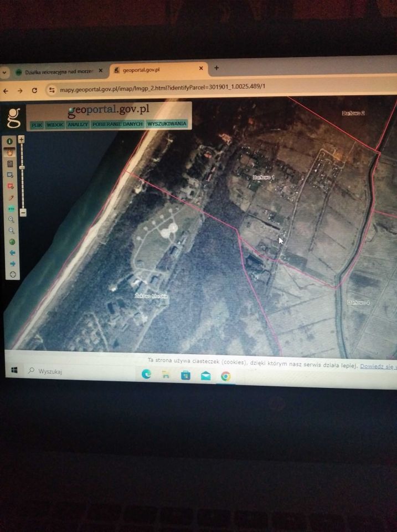Click the lower magnifier zoom tool
The image size is (397, 532).
12,231
